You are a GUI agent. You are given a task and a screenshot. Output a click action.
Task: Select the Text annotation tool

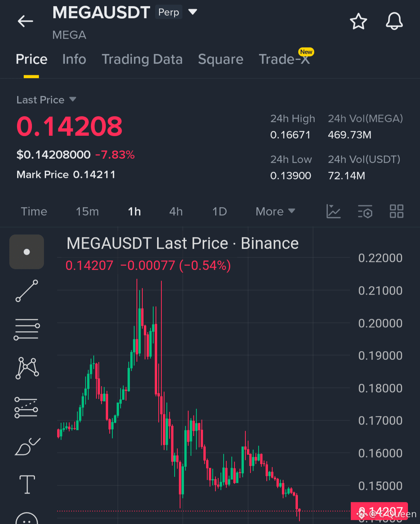coord(27,485)
